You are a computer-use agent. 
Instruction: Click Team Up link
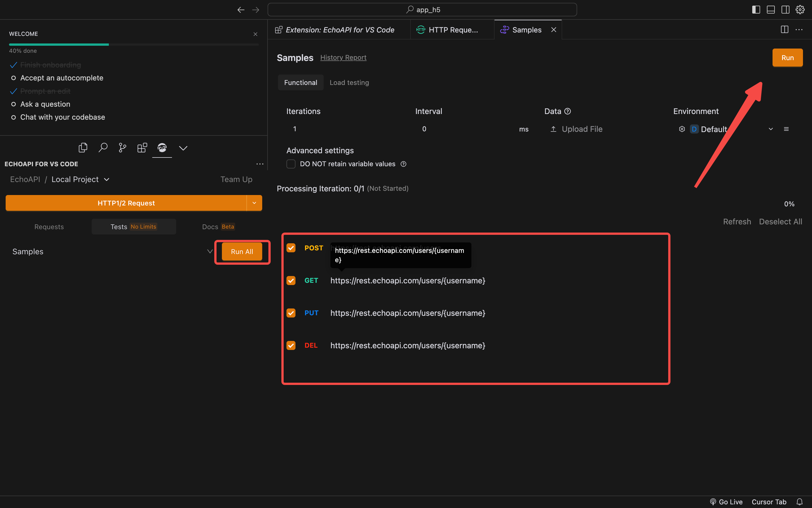236,179
